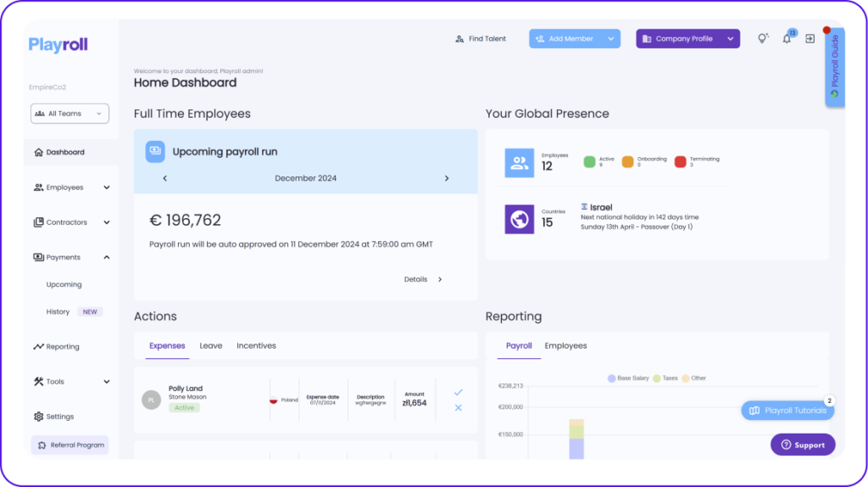Click the Reporting chart icon in sidebar

coord(38,347)
